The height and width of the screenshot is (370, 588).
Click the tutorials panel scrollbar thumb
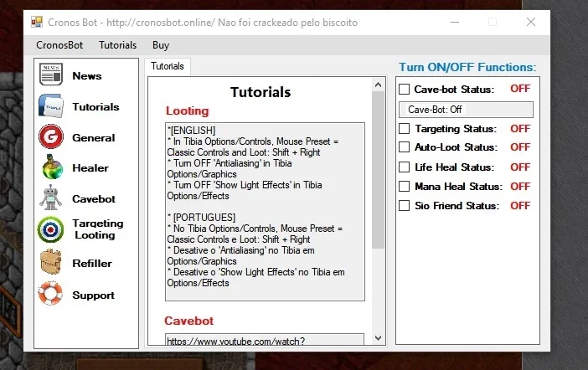(378, 170)
